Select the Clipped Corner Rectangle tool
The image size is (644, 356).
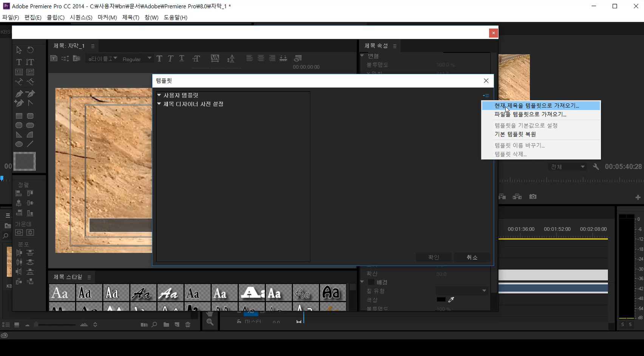pyautogui.click(x=19, y=125)
